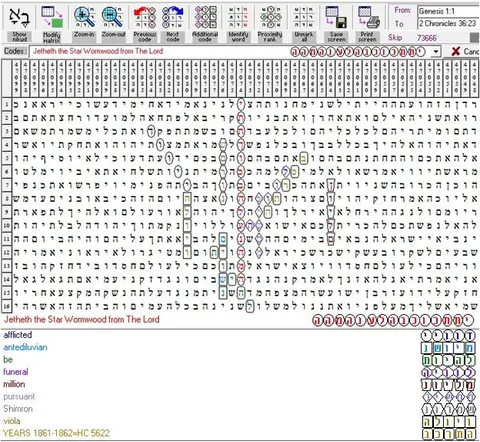This screenshot has width=480, height=442.
Task: Click the Save screen icon
Action: 336,17
